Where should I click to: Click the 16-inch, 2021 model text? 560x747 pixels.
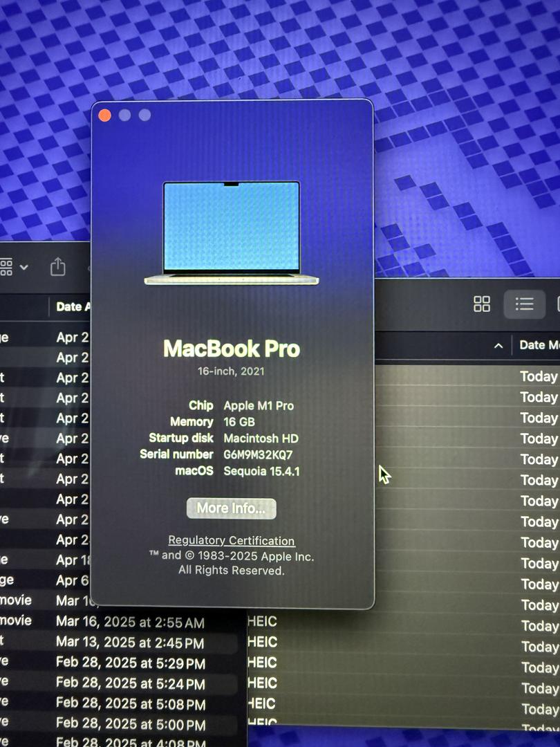[231, 371]
